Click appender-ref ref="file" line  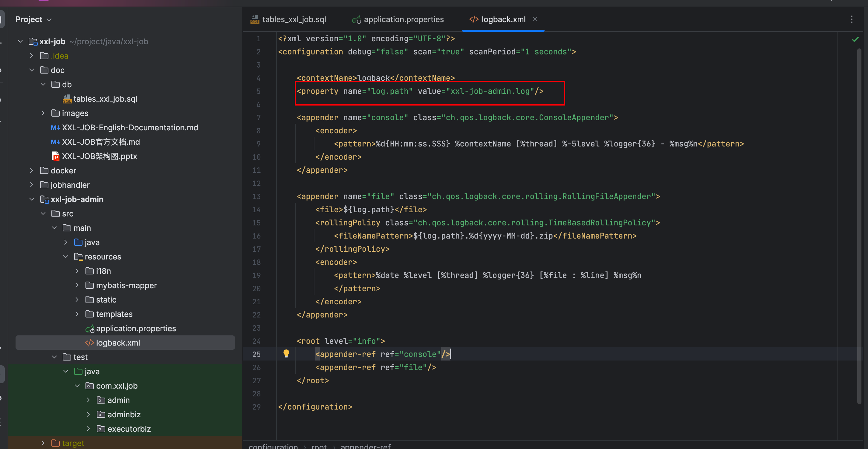pos(375,367)
